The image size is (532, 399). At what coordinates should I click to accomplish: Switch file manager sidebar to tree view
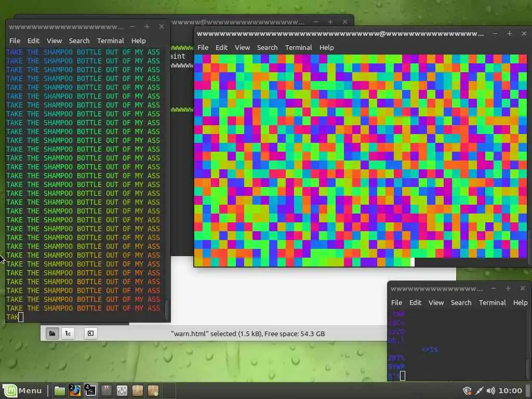(68, 334)
